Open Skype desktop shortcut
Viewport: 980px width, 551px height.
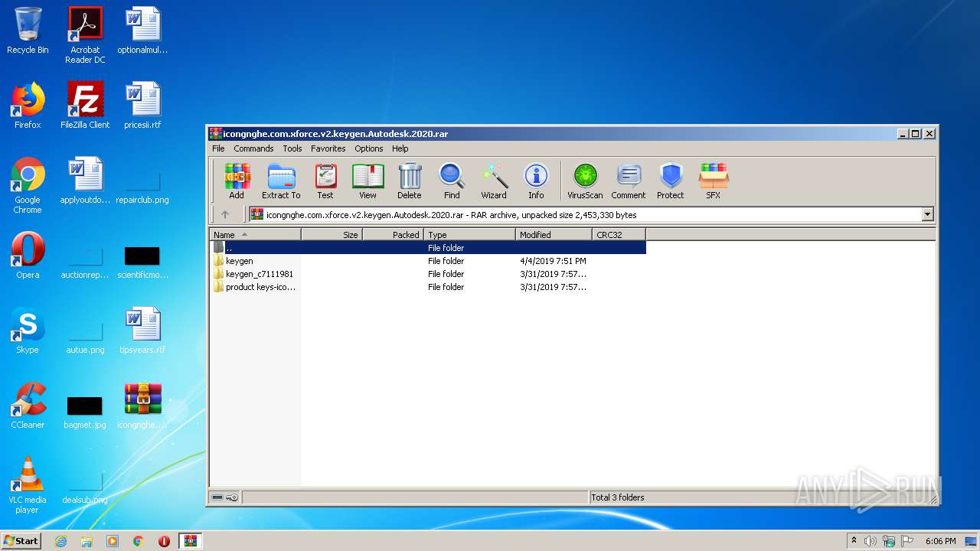pos(28,331)
